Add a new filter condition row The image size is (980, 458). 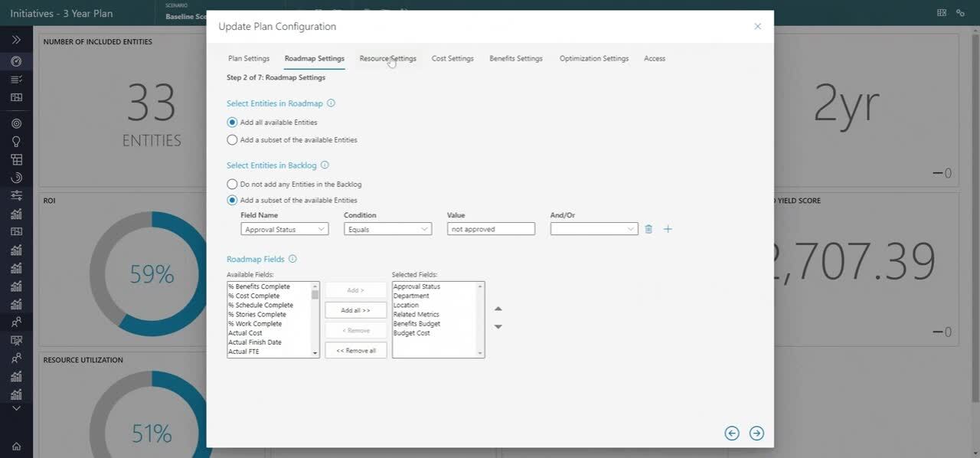click(x=668, y=229)
